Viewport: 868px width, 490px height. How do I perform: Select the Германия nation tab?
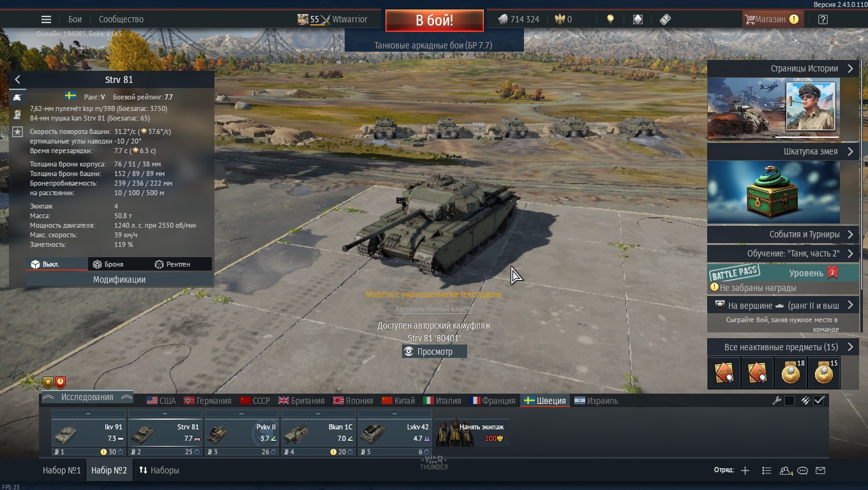point(207,401)
